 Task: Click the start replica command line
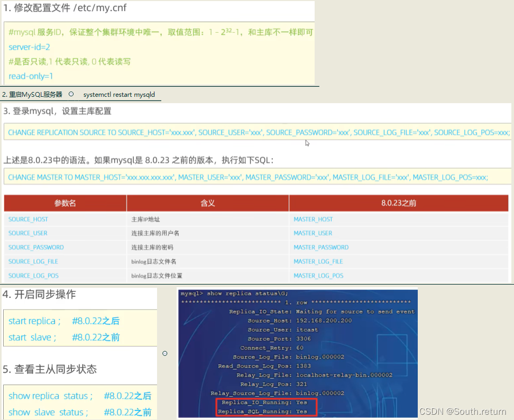[34, 321]
